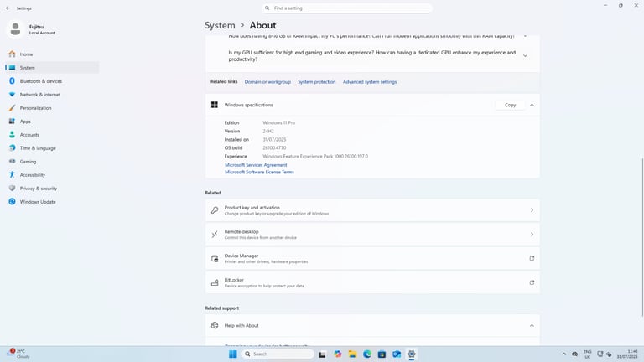This screenshot has height=362, width=644.
Task: Open File Explorer from the taskbar
Action: click(x=352, y=354)
